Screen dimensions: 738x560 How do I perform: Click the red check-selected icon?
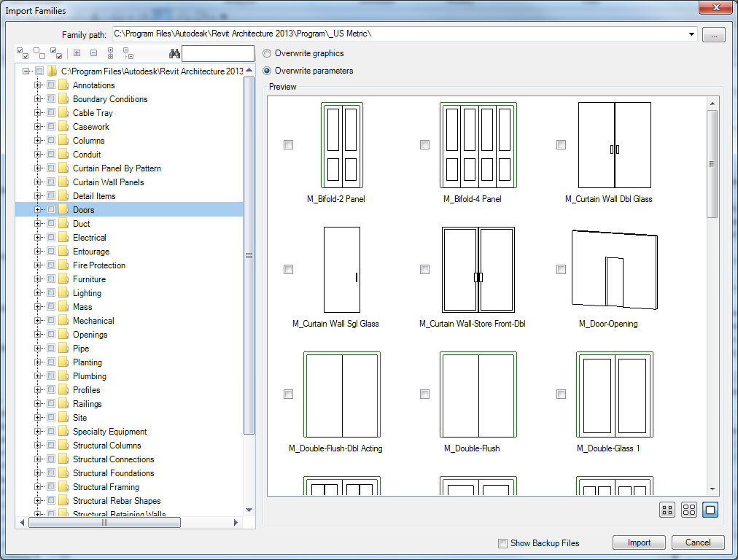[x=58, y=53]
